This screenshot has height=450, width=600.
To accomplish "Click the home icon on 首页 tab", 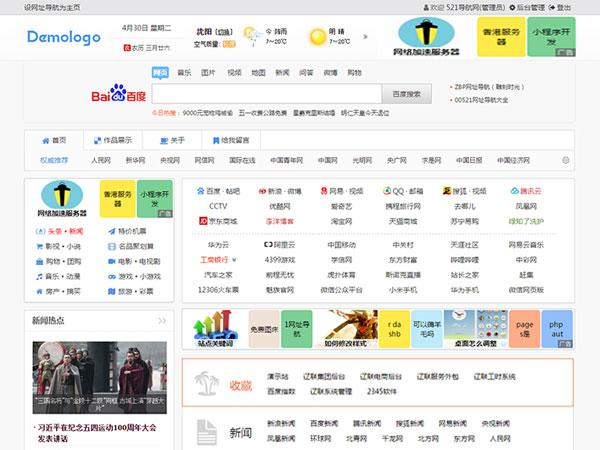I will pos(46,141).
